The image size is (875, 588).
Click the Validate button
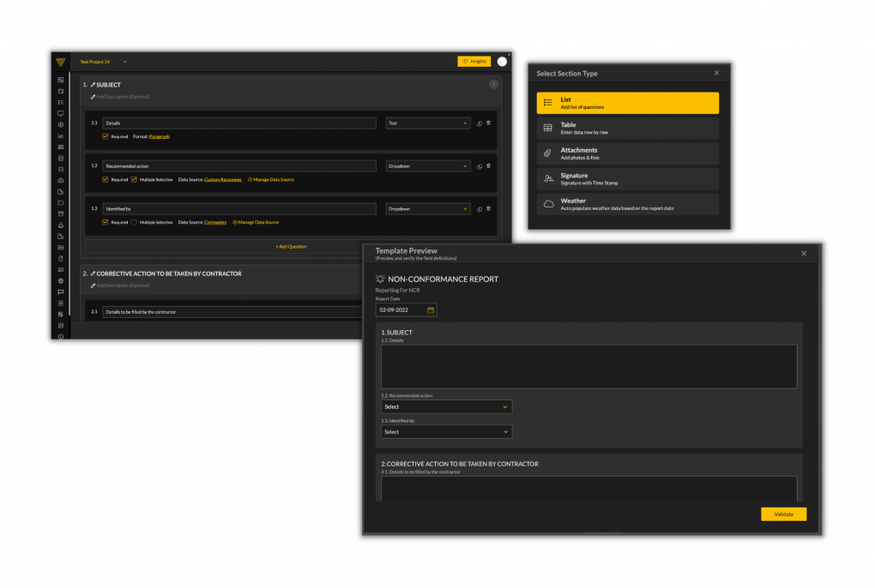point(783,514)
